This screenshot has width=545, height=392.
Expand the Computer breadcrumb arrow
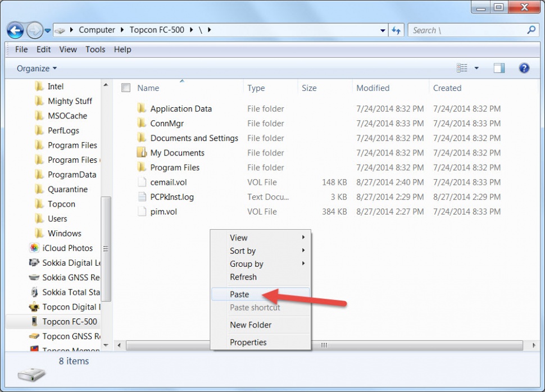point(122,30)
